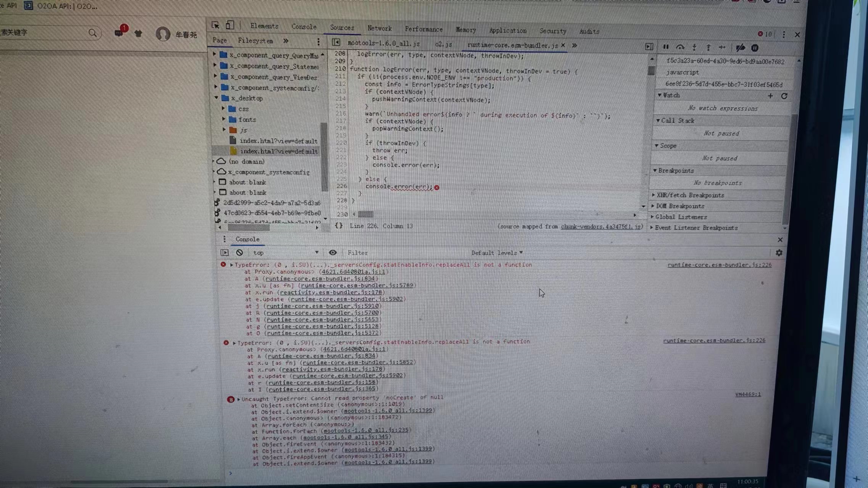Open the Default levels dropdown

[497, 253]
